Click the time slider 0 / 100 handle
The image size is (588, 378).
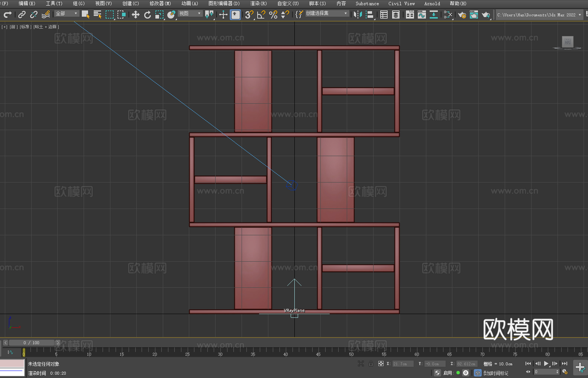point(32,343)
